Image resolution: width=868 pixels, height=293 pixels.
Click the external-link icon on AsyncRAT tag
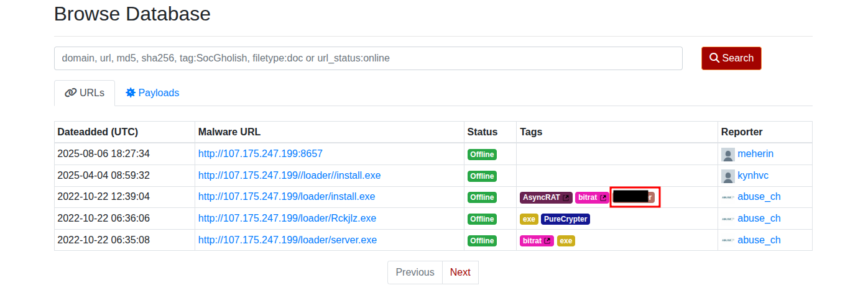pyautogui.click(x=566, y=197)
